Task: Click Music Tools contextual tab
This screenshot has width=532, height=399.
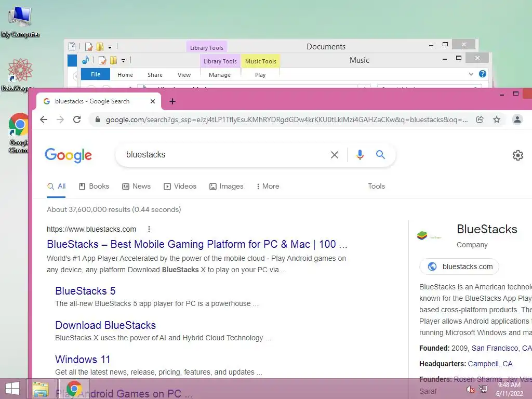Action: [261, 61]
